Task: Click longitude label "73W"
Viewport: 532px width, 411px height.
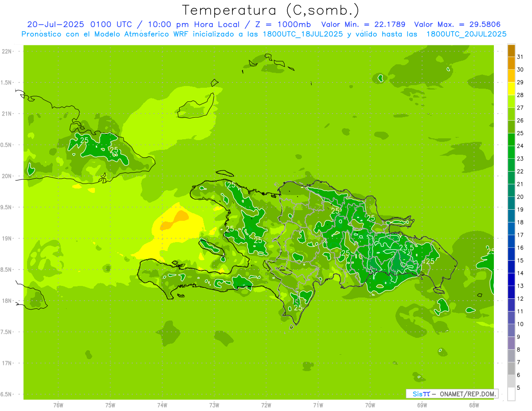Action: pyautogui.click(x=214, y=405)
